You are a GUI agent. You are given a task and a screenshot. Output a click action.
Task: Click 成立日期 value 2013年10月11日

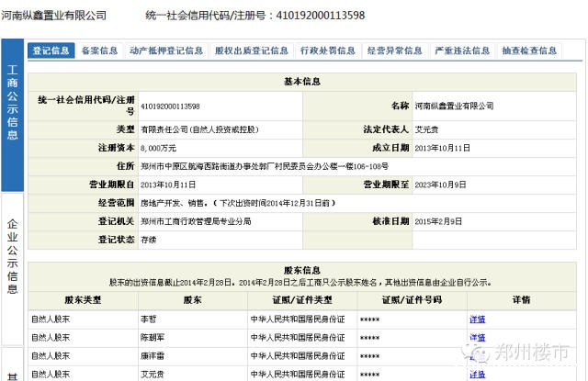442,148
